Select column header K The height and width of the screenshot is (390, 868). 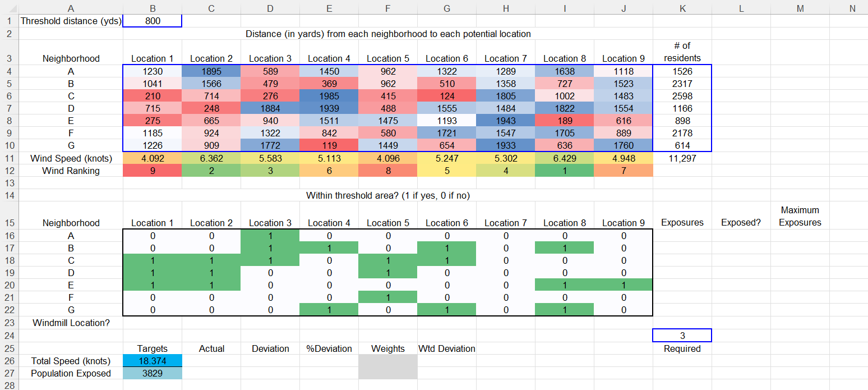[682, 8]
